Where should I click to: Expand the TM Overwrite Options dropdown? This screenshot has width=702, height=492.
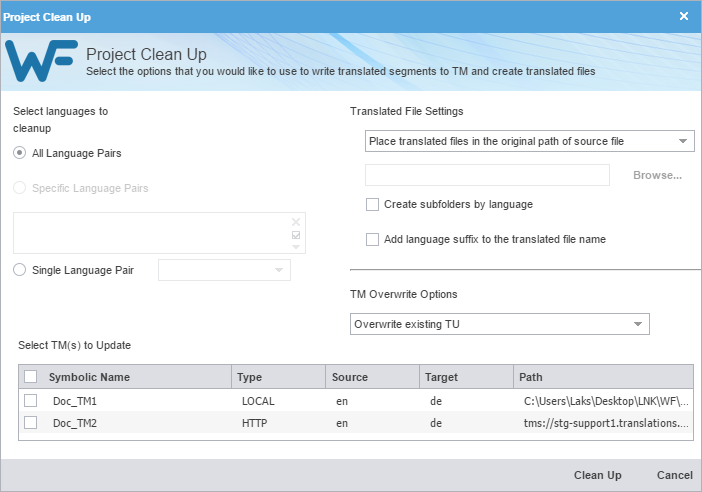pos(500,324)
